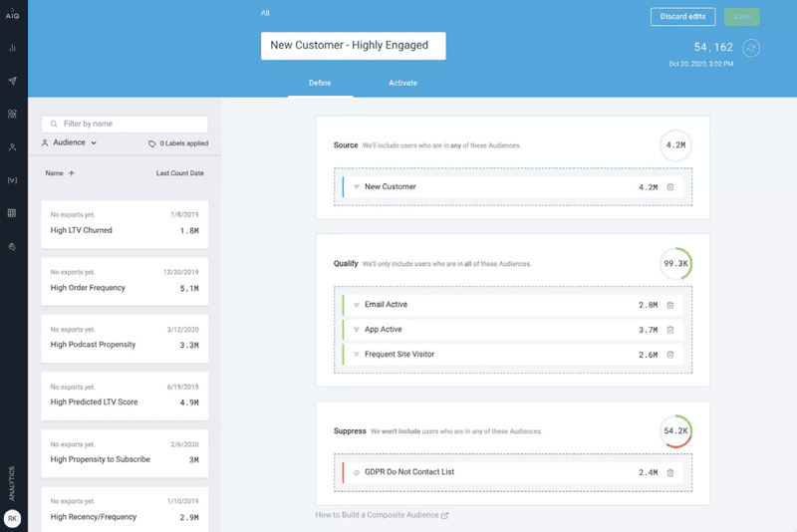Click the Oct 20, 2020, 3:02 PM timestamp
This screenshot has height=532, width=797.
click(701, 64)
